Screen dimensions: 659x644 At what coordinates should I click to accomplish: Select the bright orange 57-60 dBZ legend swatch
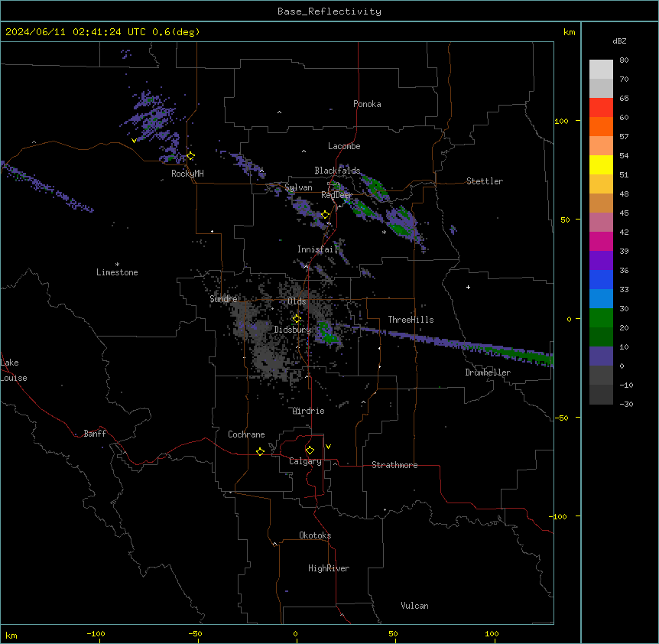tap(601, 126)
